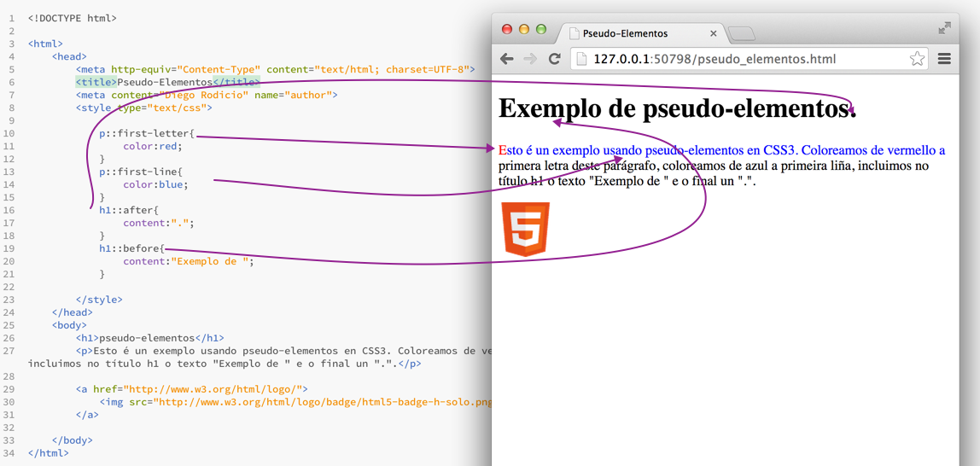
Task: Click the browser Forward arrow button
Action: tap(530, 59)
